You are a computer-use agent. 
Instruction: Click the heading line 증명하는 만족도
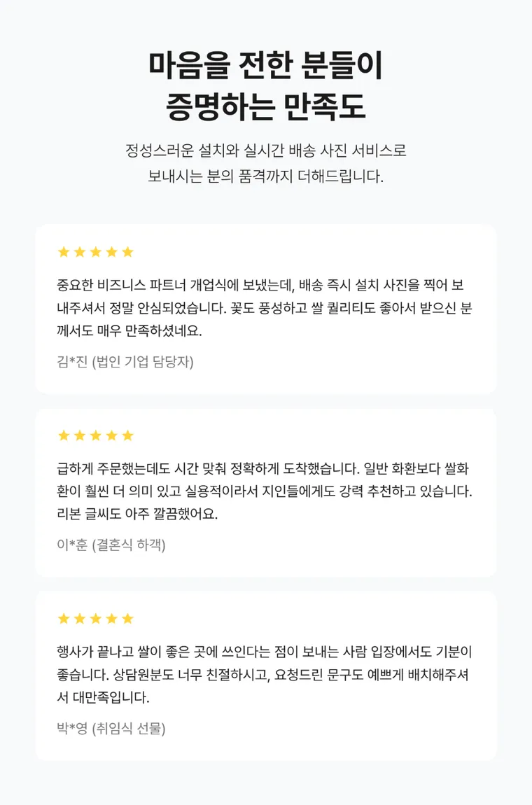pos(266,107)
